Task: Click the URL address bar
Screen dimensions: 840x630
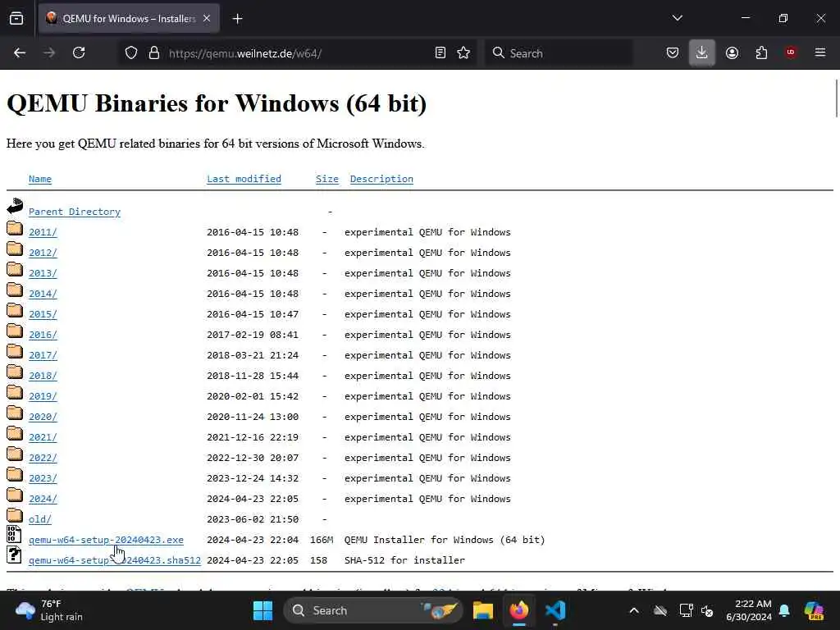Action: [x=297, y=53]
